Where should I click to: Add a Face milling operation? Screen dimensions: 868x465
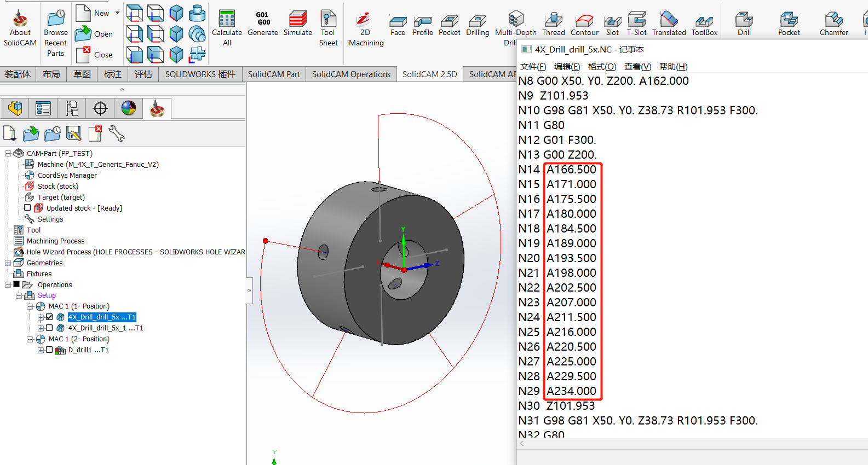(x=398, y=25)
